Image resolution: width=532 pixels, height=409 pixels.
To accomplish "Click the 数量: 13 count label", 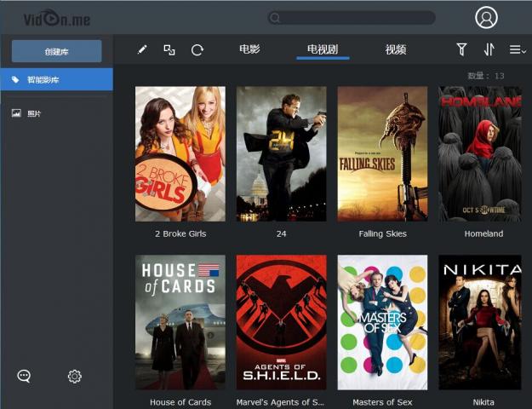I will tap(486, 76).
